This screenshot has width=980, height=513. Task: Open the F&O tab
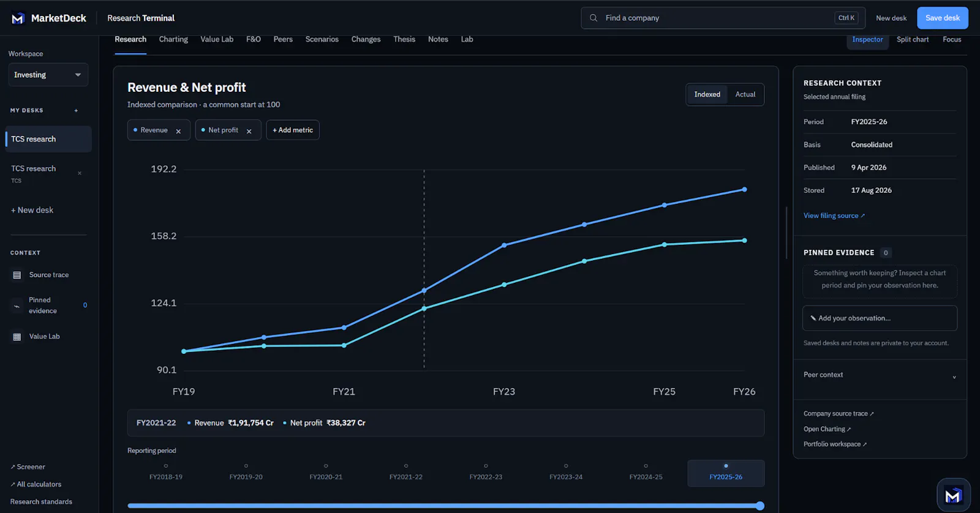pyautogui.click(x=254, y=39)
